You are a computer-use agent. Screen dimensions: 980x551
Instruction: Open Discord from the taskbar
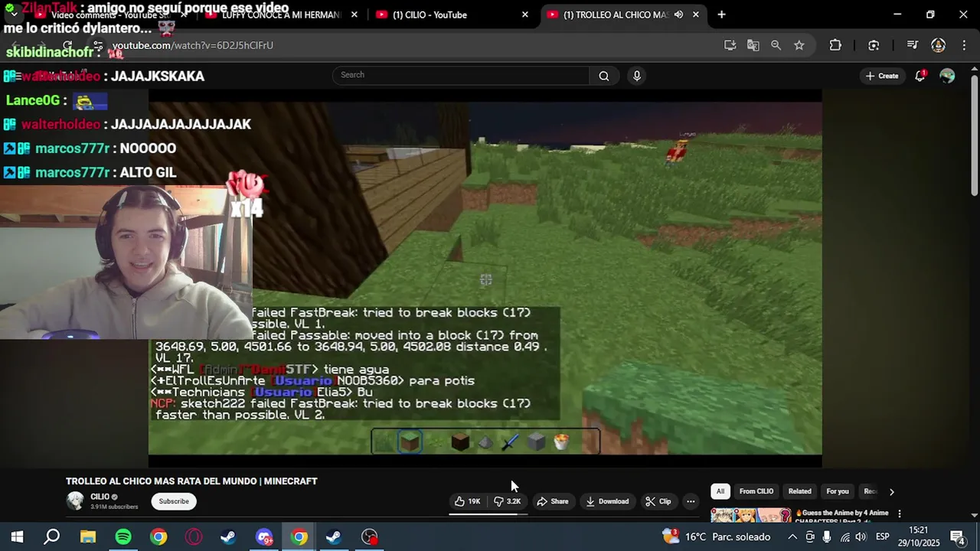tap(264, 536)
